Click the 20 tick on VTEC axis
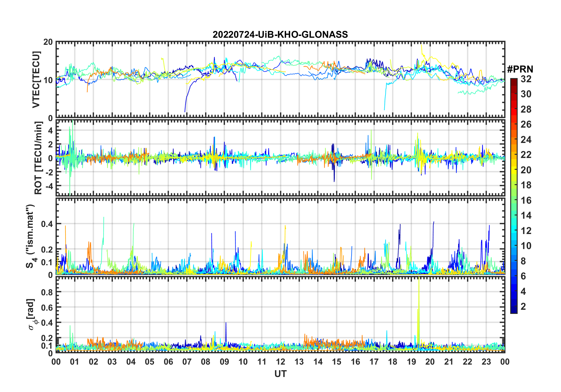 (48, 42)
